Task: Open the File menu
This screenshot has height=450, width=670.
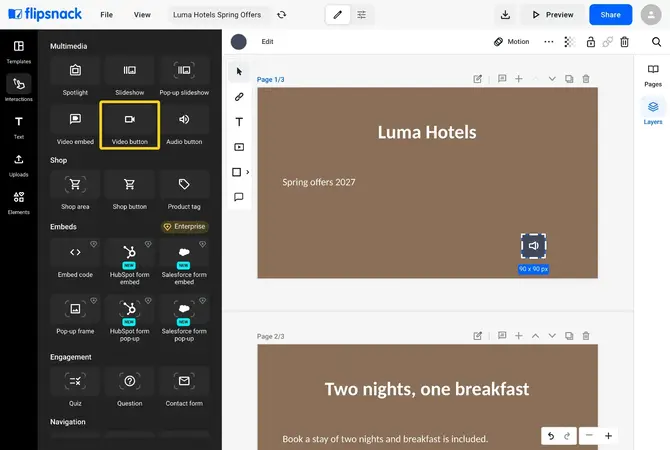Action: [106, 15]
